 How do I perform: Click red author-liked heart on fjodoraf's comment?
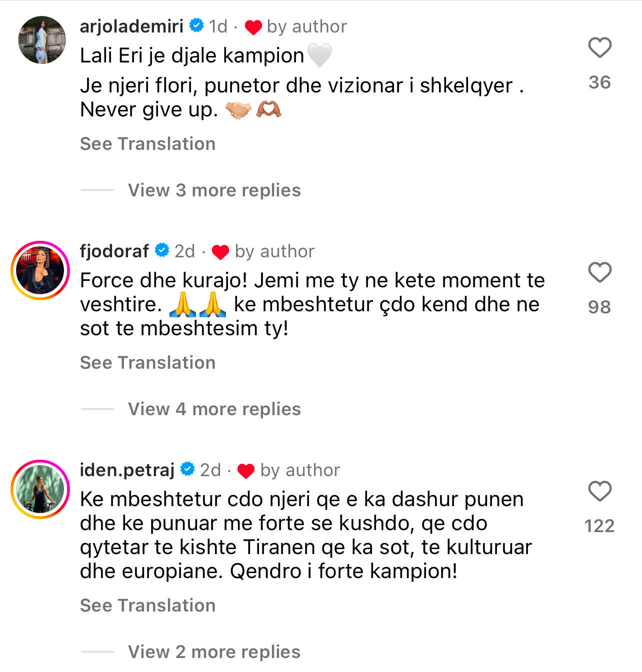220,252
